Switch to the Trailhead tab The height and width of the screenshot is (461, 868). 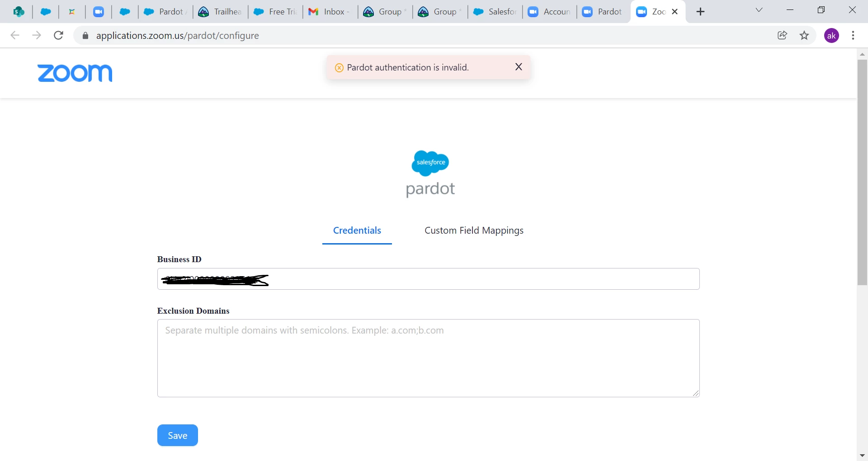click(x=221, y=12)
